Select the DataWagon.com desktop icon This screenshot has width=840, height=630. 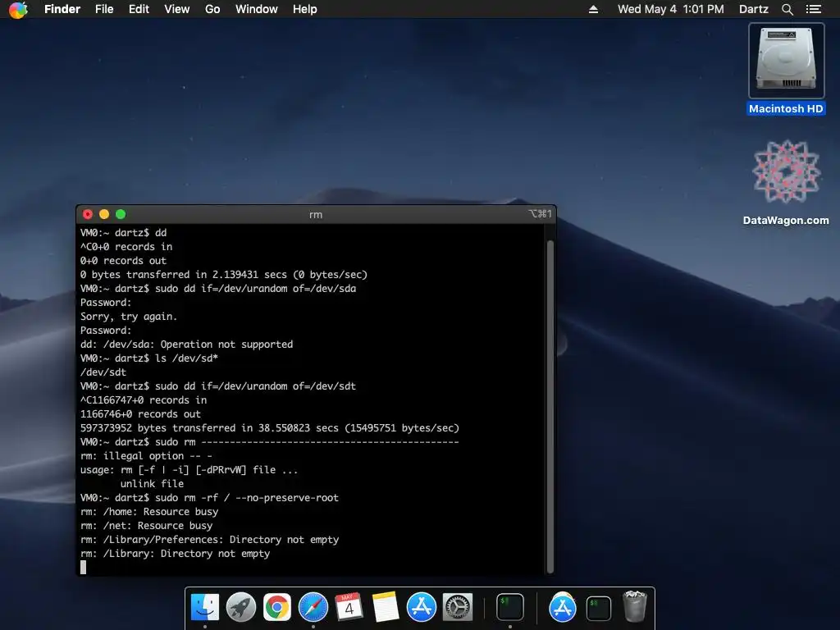click(786, 172)
